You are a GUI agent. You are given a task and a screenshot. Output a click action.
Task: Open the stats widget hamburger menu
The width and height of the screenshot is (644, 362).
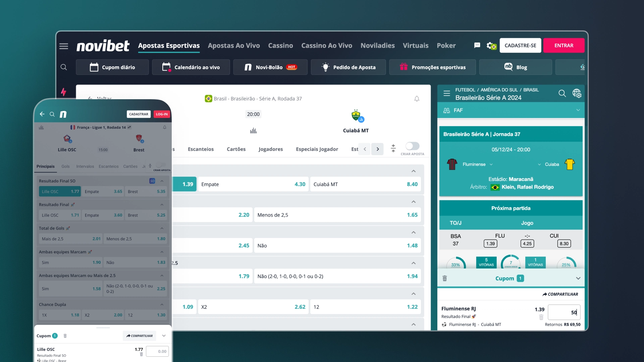pyautogui.click(x=447, y=94)
